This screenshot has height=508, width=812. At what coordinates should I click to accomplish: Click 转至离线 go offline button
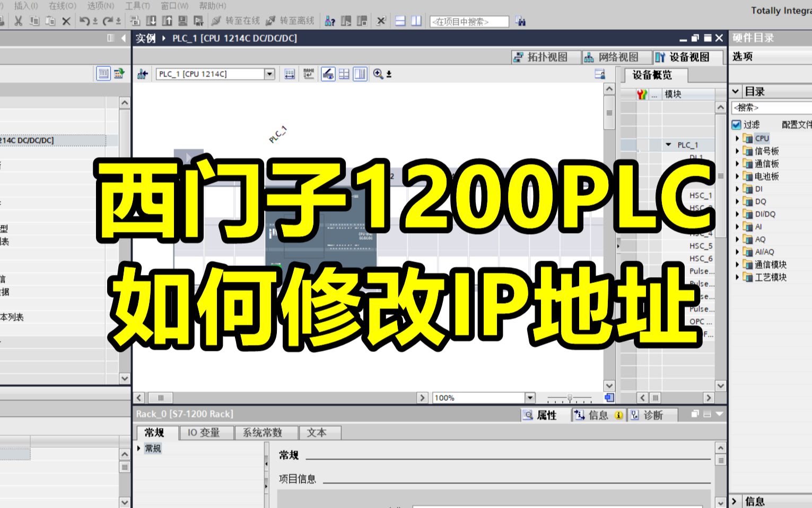pos(290,21)
